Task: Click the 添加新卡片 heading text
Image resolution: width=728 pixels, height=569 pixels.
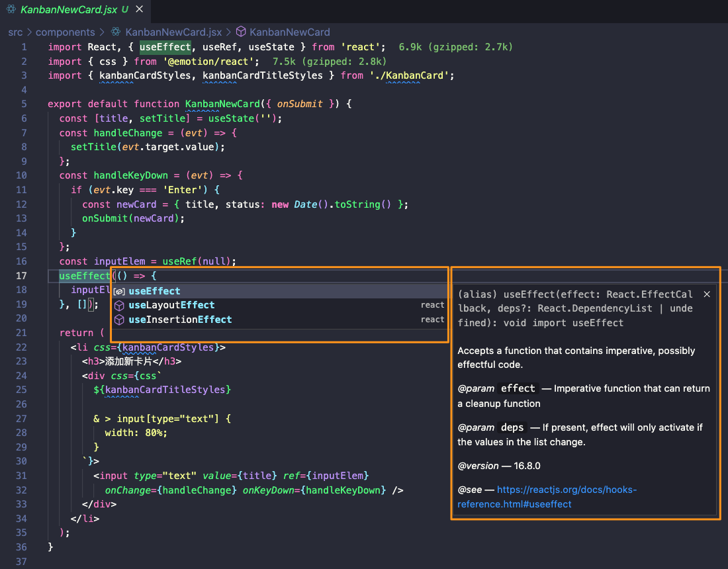Action: 128,361
